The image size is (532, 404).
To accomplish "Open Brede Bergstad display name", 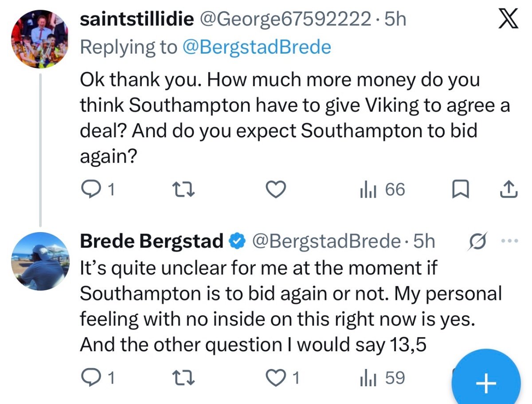I will (151, 241).
